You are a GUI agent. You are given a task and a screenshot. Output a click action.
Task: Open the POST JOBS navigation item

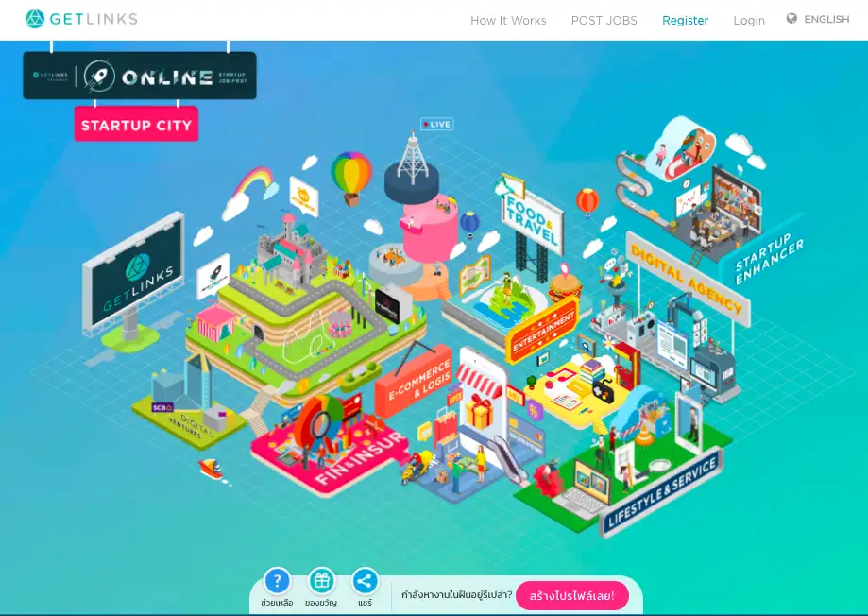(x=604, y=20)
